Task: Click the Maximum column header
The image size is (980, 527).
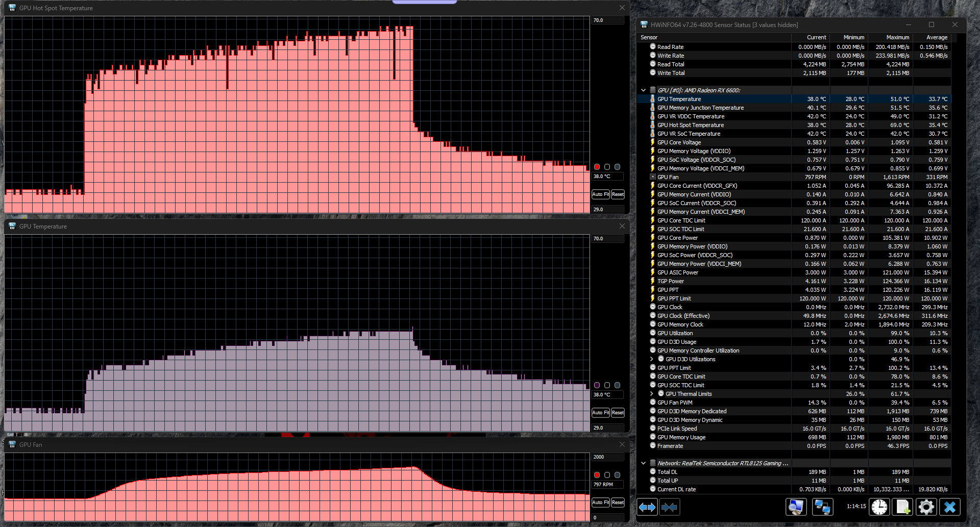Action: (890, 37)
